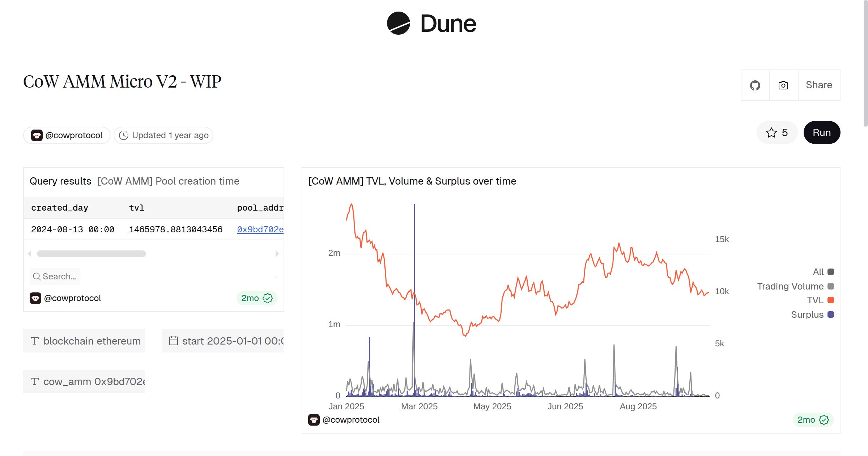Click the verified checkmark badge on the chart
The image size is (868, 456).
(824, 420)
